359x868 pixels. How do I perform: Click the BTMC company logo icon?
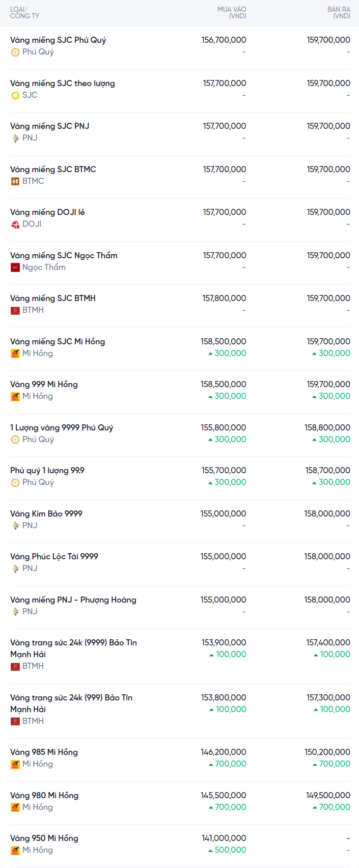click(x=15, y=181)
